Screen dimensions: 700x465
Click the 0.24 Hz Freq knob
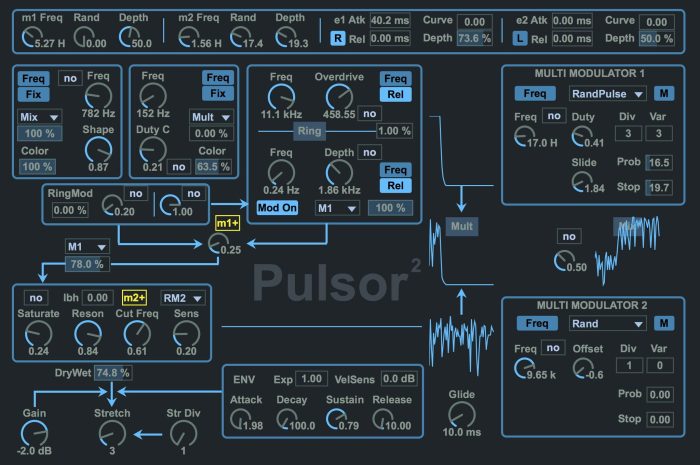click(281, 172)
